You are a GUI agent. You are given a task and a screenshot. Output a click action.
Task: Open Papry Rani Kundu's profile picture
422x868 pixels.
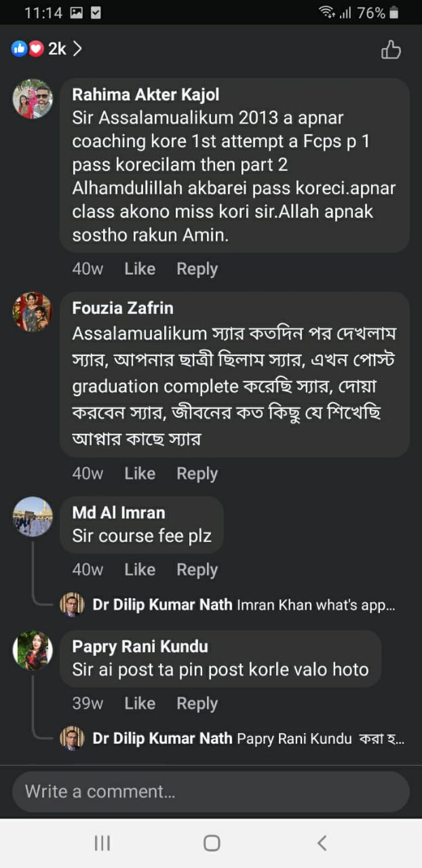tap(33, 650)
